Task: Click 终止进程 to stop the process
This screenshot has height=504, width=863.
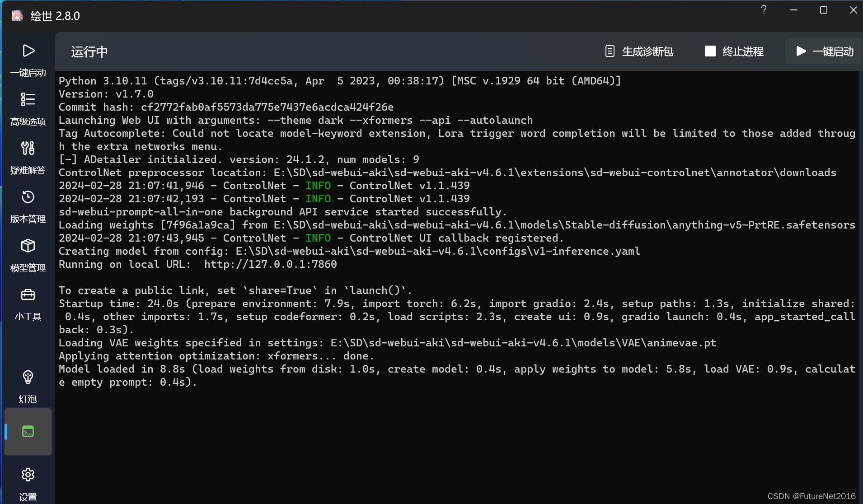Action: pos(734,51)
